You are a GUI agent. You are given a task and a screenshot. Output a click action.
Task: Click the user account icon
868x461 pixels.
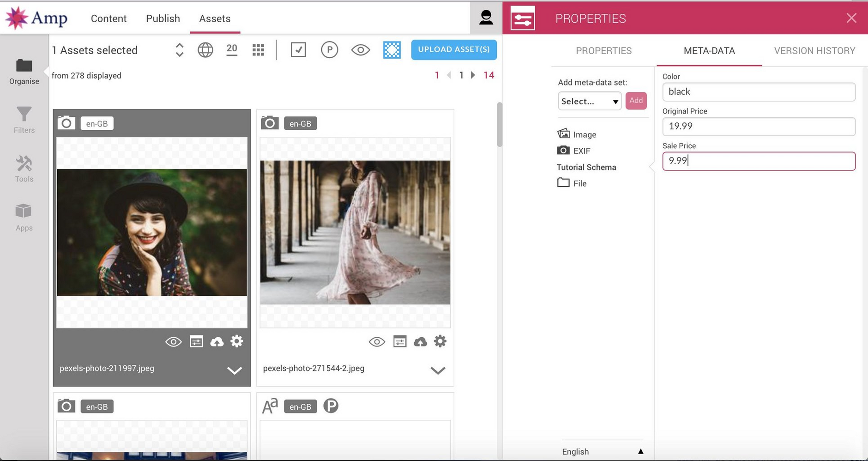486,18
